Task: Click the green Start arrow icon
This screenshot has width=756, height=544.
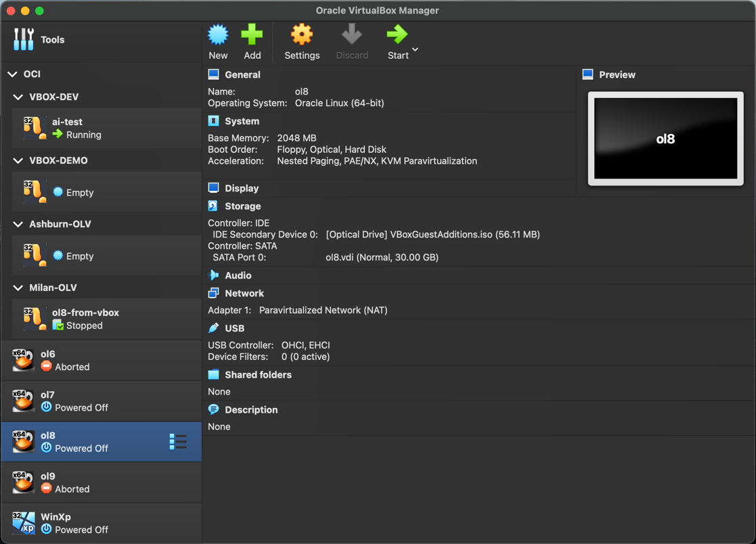Action: [x=397, y=35]
